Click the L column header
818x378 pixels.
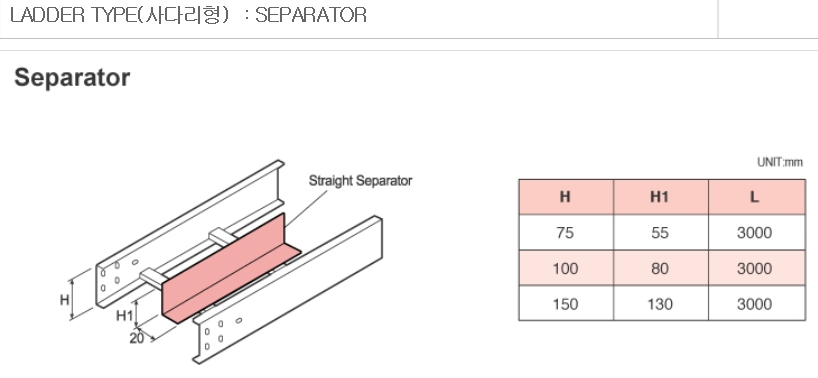click(756, 197)
